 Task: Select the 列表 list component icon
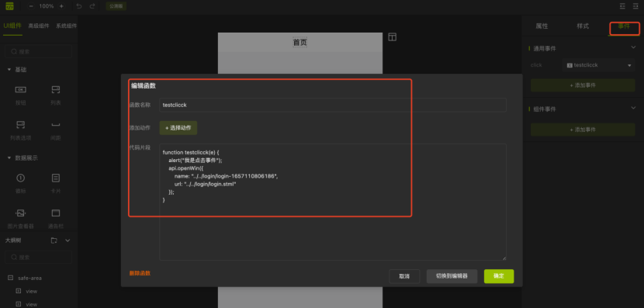pyautogui.click(x=55, y=89)
